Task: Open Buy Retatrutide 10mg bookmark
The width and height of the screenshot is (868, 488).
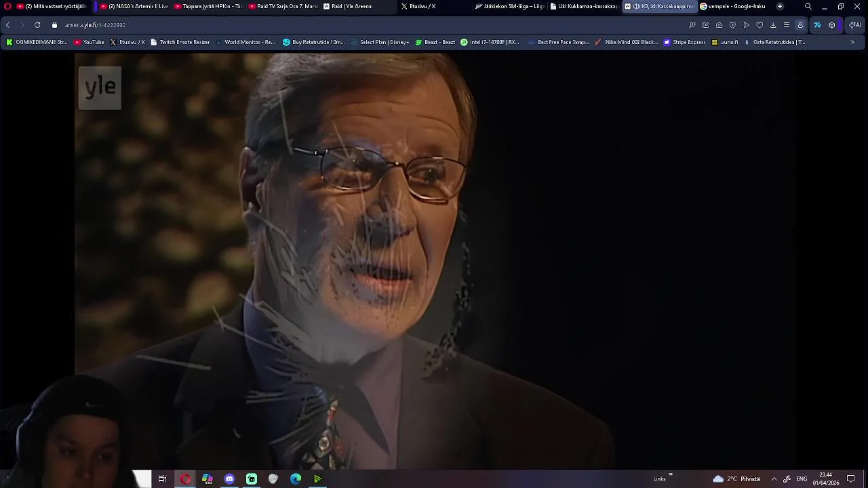Action: click(314, 42)
